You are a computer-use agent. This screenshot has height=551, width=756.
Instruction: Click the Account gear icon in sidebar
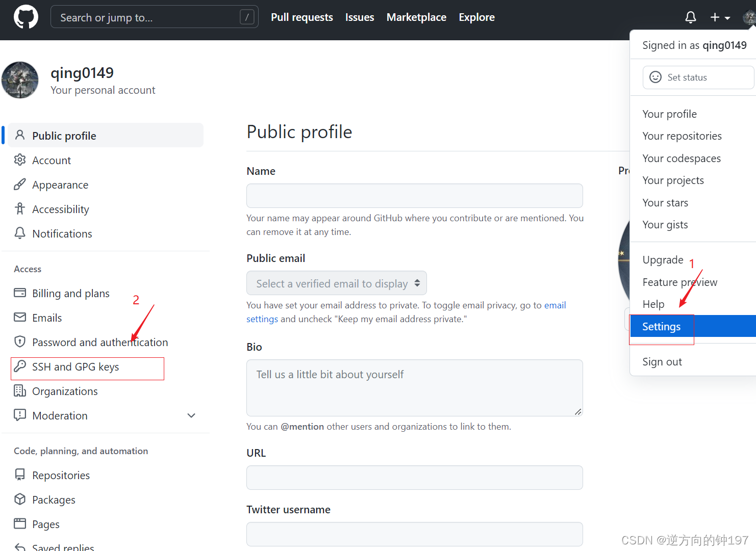tap(20, 160)
